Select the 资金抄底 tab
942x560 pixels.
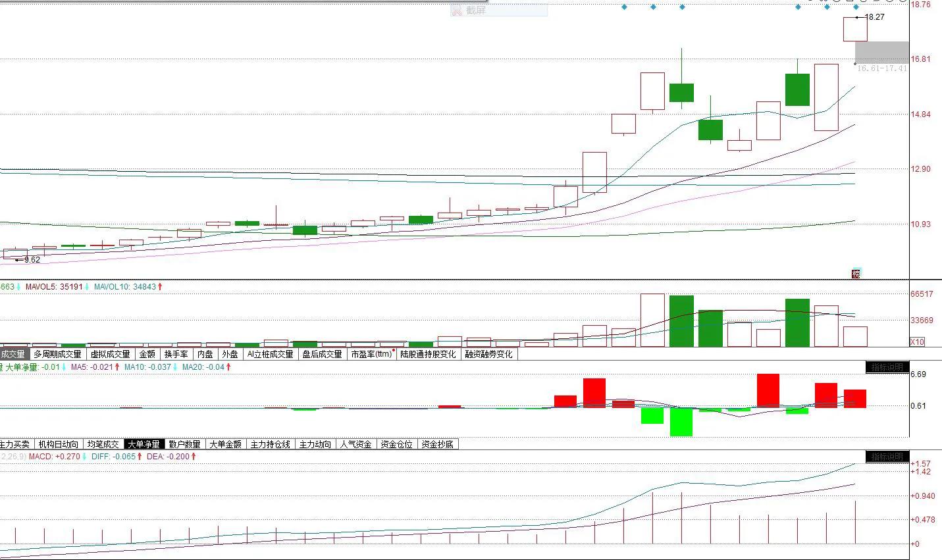point(438,444)
